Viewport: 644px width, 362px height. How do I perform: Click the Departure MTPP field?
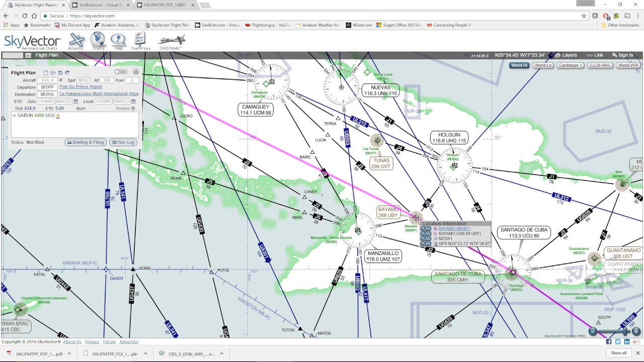tap(47, 87)
